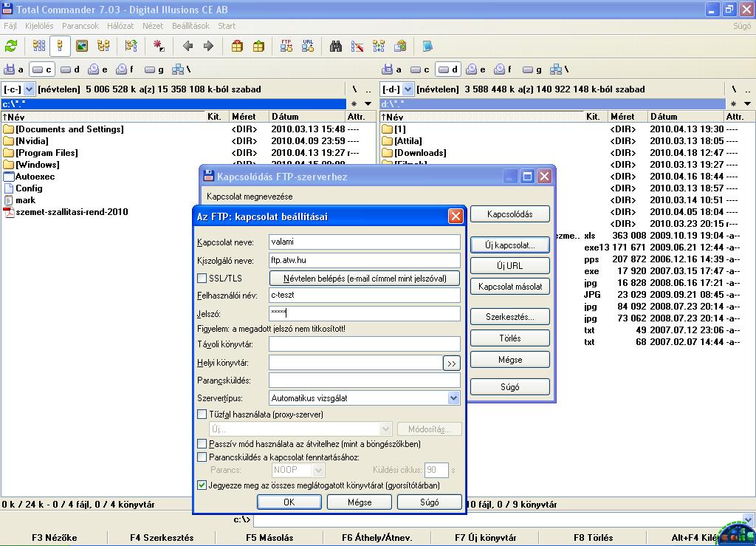Open the right panel [-d-] drive dropdown
Screen dimensions: 756x546
click(408, 89)
